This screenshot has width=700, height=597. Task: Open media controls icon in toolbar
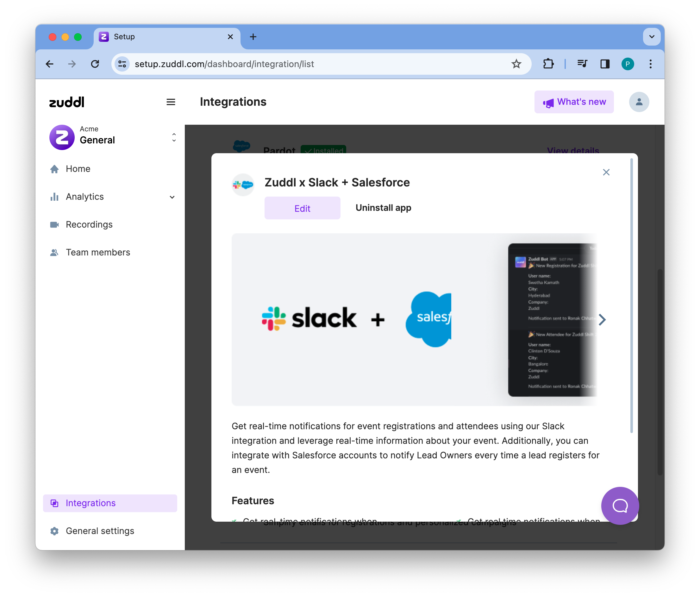coord(582,64)
